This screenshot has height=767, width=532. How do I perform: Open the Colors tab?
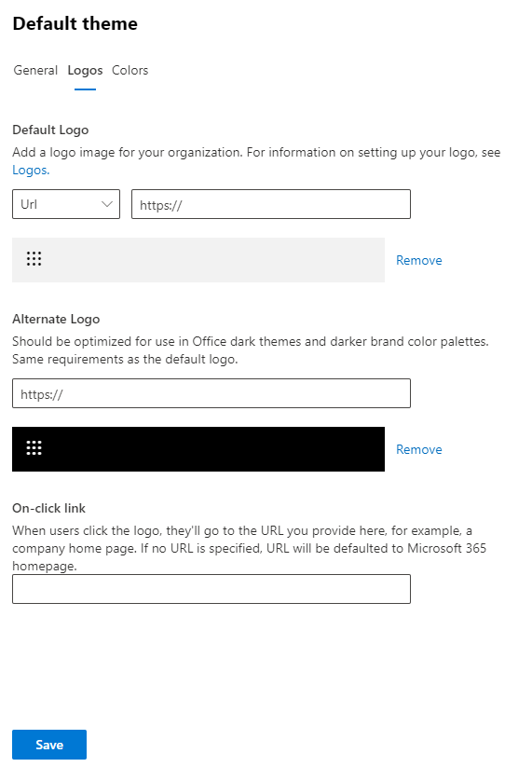tap(130, 71)
